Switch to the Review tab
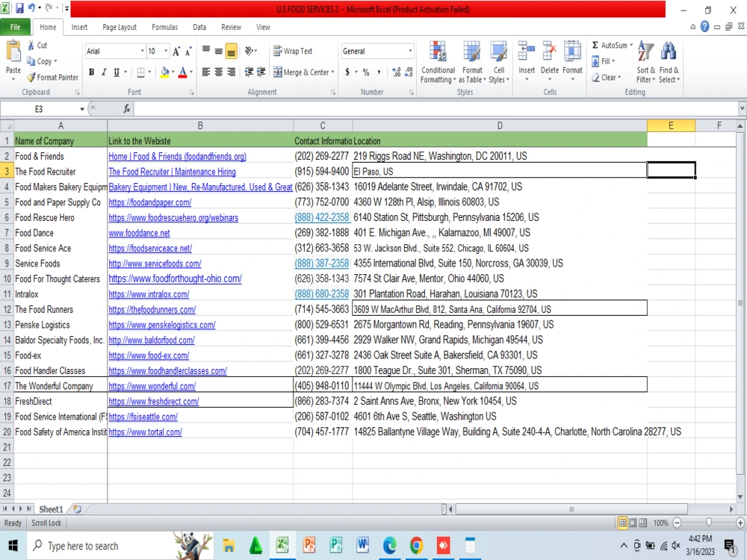 [x=231, y=27]
